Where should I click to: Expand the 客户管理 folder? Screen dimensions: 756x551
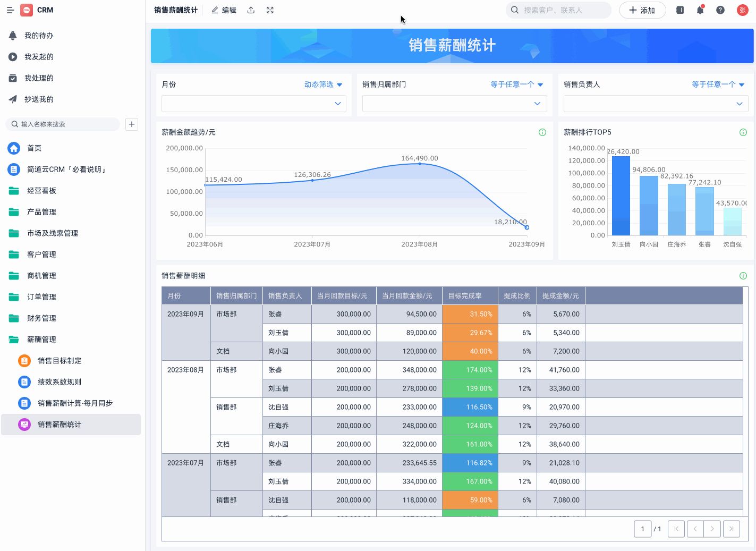tap(41, 255)
